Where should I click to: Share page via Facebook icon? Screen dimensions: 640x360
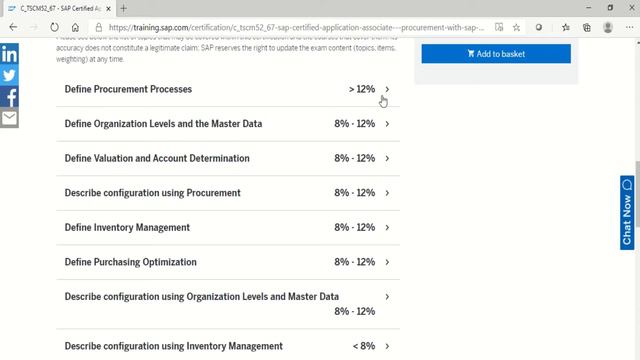click(x=9, y=97)
